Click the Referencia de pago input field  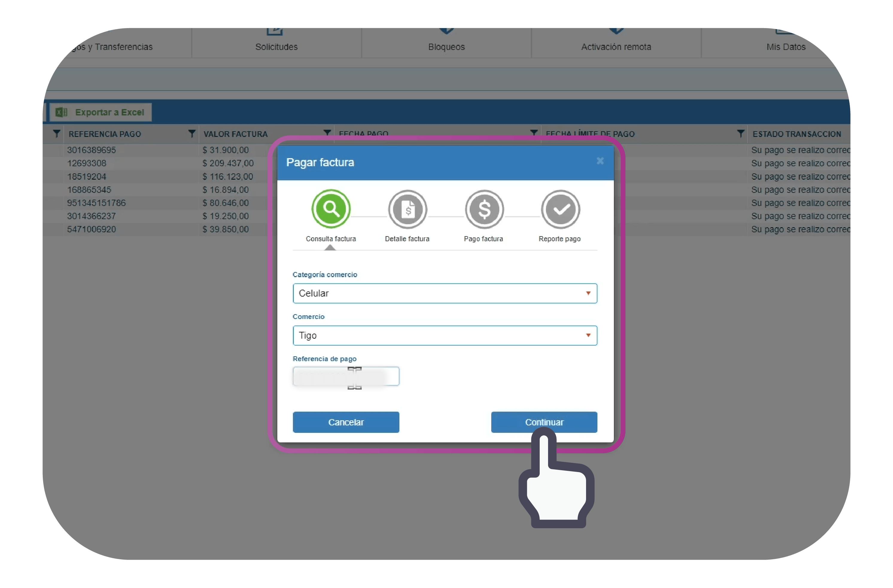click(345, 376)
